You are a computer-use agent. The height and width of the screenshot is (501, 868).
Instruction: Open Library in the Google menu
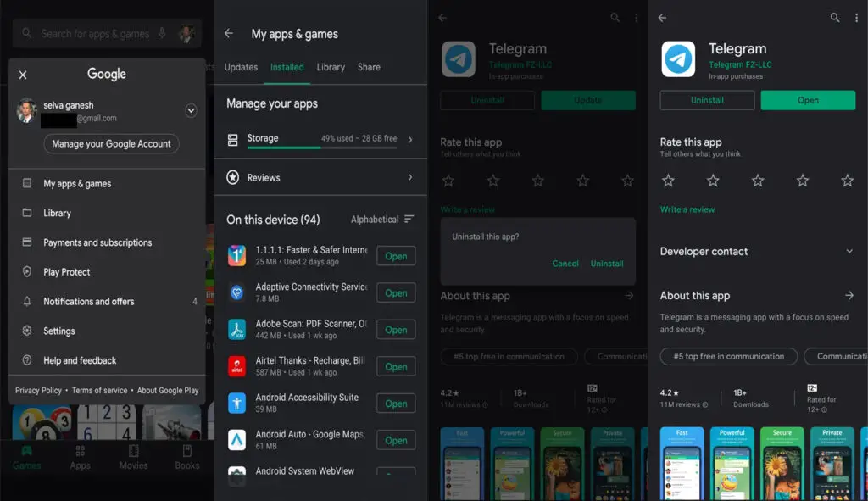pyautogui.click(x=108, y=213)
